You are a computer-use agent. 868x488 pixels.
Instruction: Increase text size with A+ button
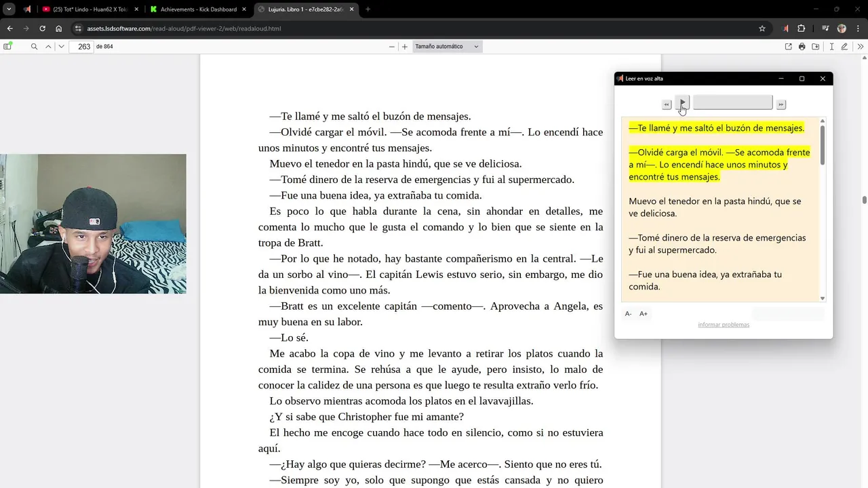tap(644, 314)
